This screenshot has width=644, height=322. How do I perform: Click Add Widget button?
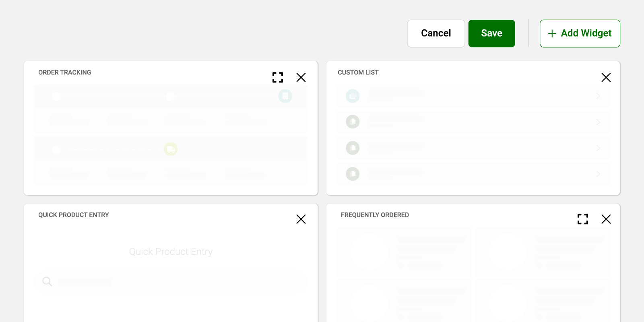[580, 33]
